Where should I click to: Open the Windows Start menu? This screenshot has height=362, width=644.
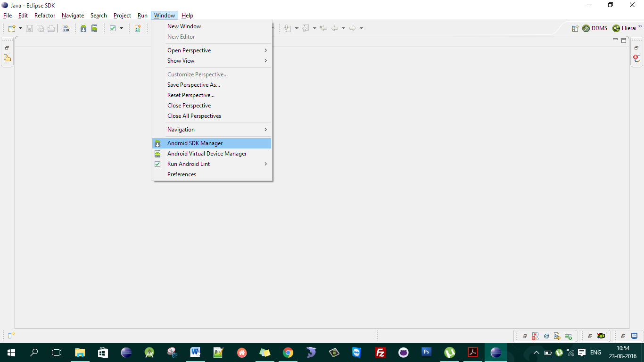click(11, 353)
